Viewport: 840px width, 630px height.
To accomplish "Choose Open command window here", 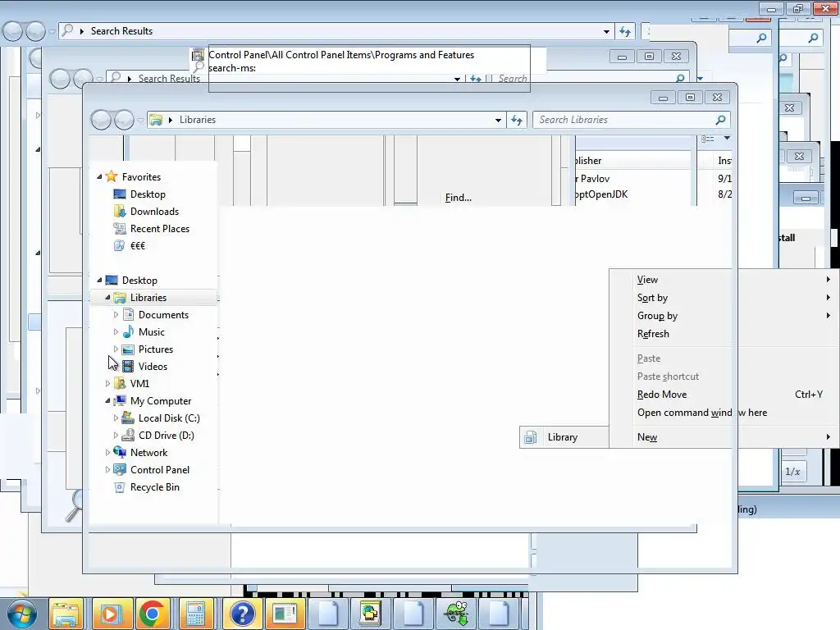I will point(726,412).
